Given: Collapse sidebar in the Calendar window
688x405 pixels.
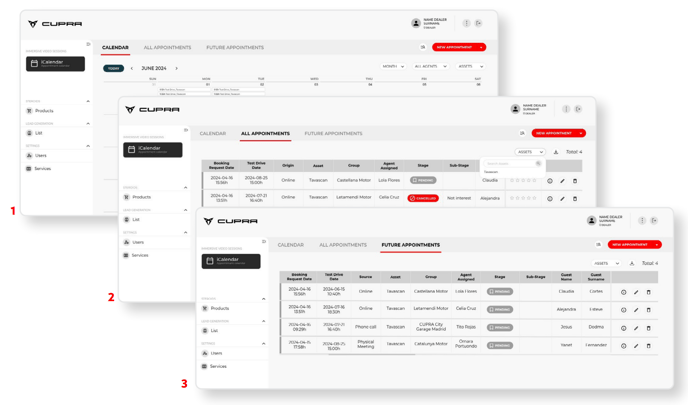Looking at the screenshot, I should point(88,44).
